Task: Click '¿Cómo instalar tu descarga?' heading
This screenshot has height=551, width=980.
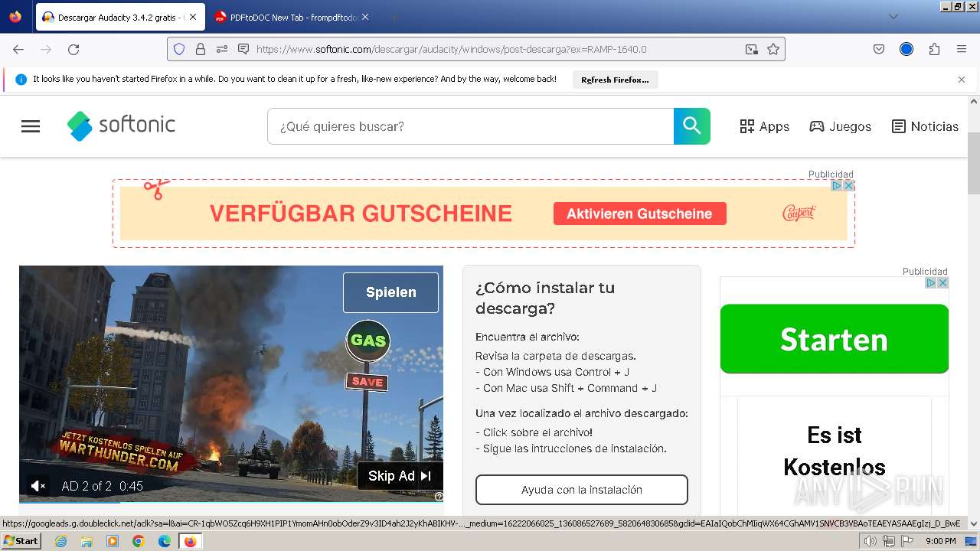Action: 545,298
